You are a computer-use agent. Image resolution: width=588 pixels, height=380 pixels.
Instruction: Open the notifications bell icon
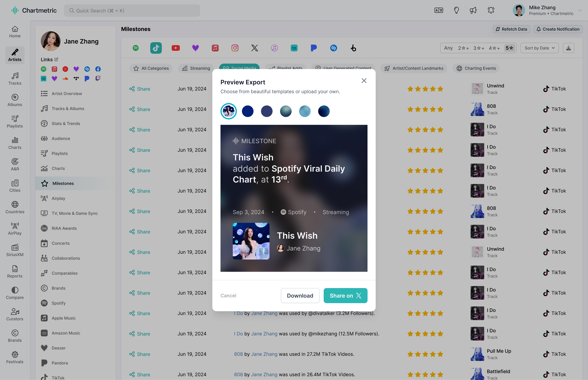pyautogui.click(x=491, y=10)
